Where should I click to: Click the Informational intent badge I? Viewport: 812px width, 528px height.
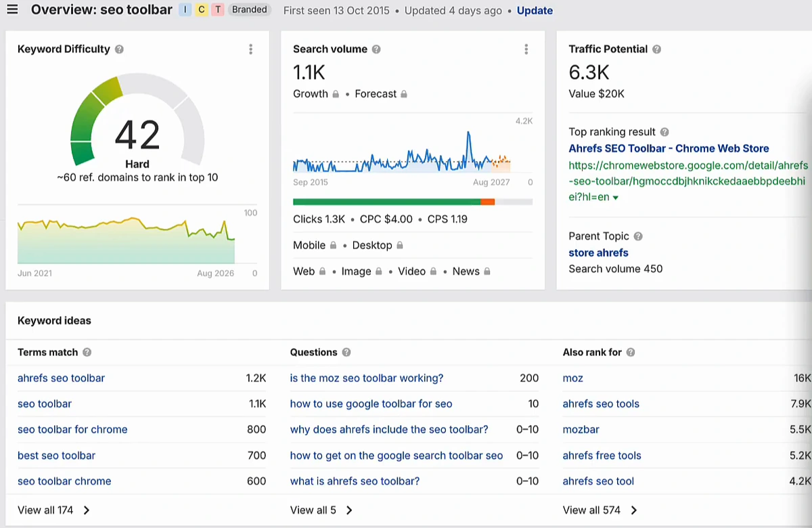pos(185,10)
